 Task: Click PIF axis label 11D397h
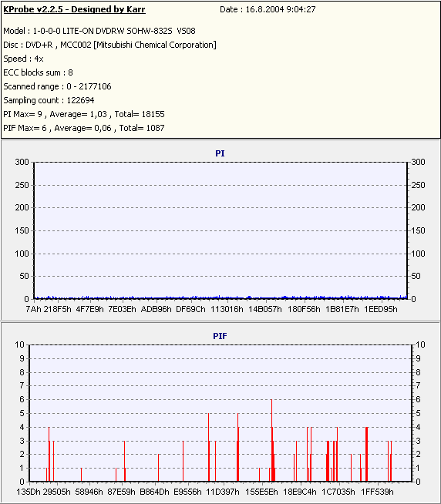[x=223, y=492]
